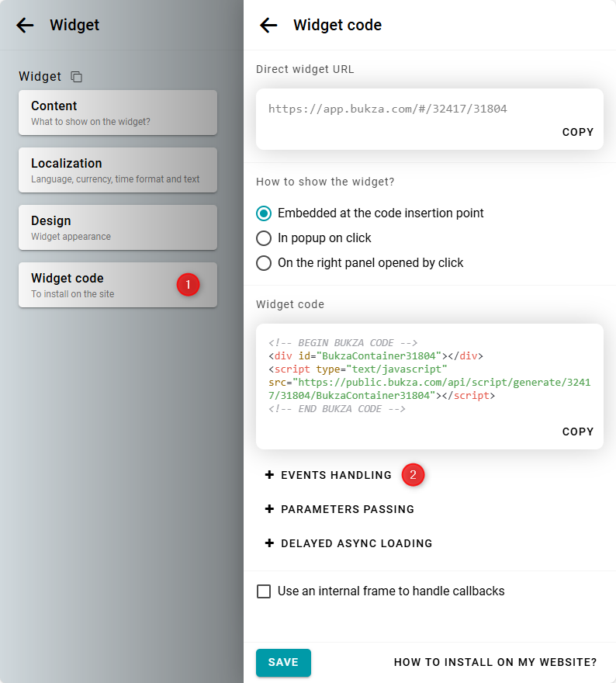Click the plus icon beside Events Handling
The height and width of the screenshot is (683, 616).
click(x=270, y=475)
